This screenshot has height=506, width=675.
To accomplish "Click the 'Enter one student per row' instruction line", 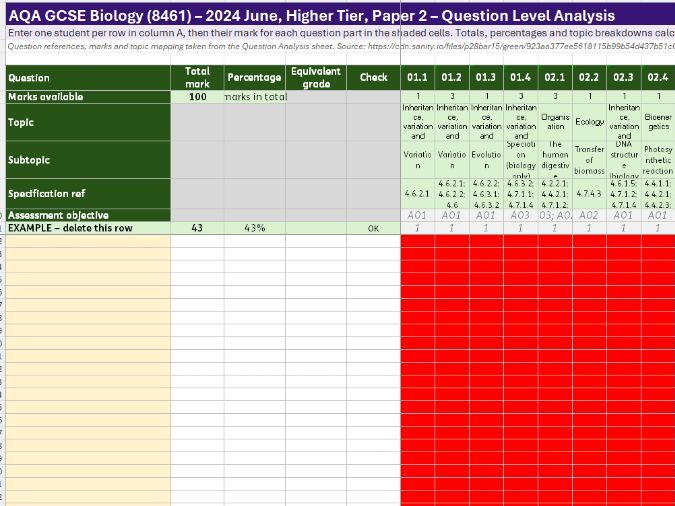I will [340, 33].
